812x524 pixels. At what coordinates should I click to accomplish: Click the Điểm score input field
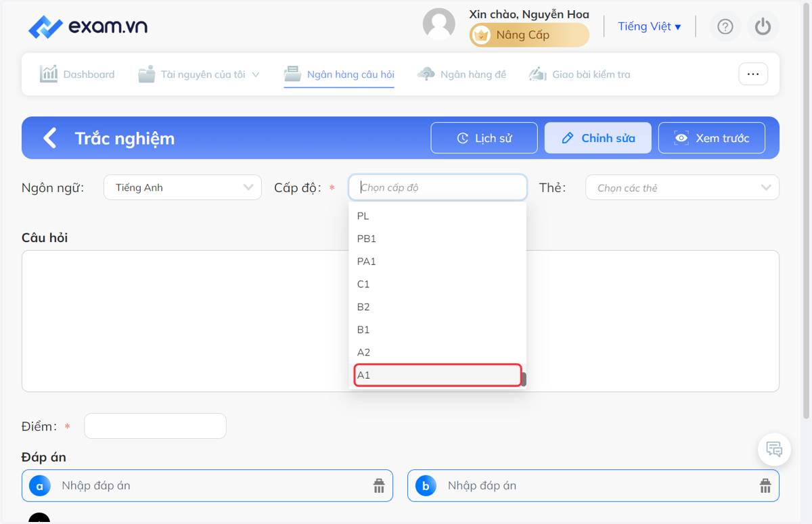pyautogui.click(x=155, y=426)
